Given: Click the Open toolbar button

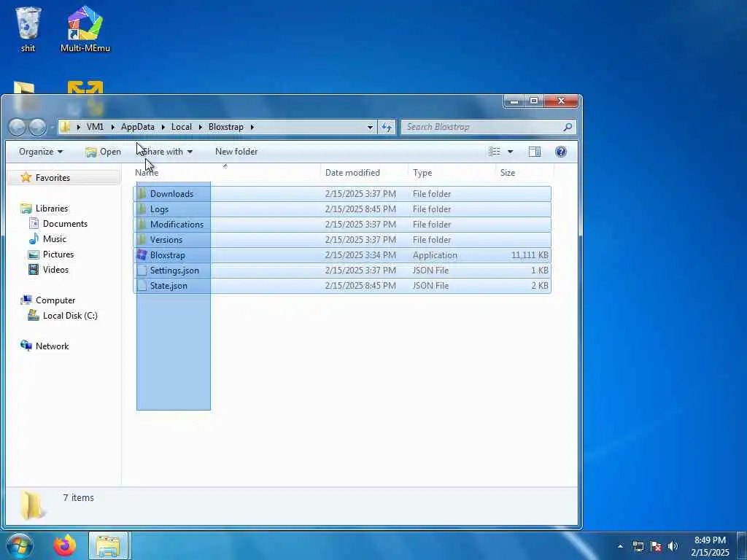Looking at the screenshot, I should 104,152.
